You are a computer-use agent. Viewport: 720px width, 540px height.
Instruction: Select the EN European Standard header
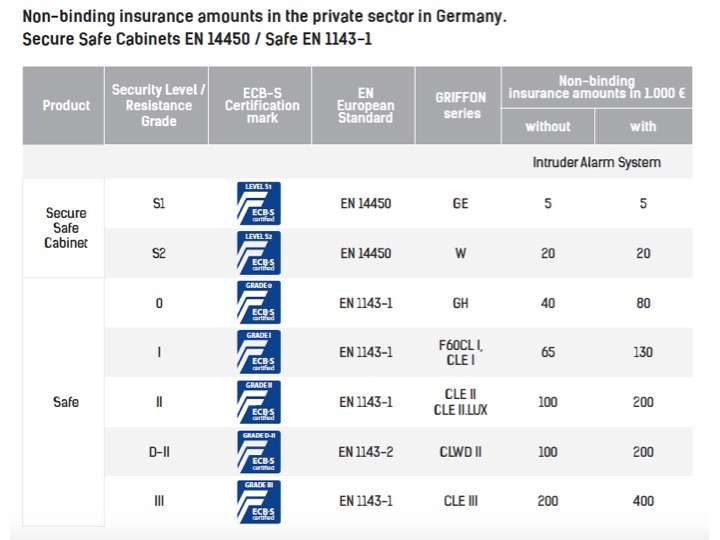(x=365, y=105)
